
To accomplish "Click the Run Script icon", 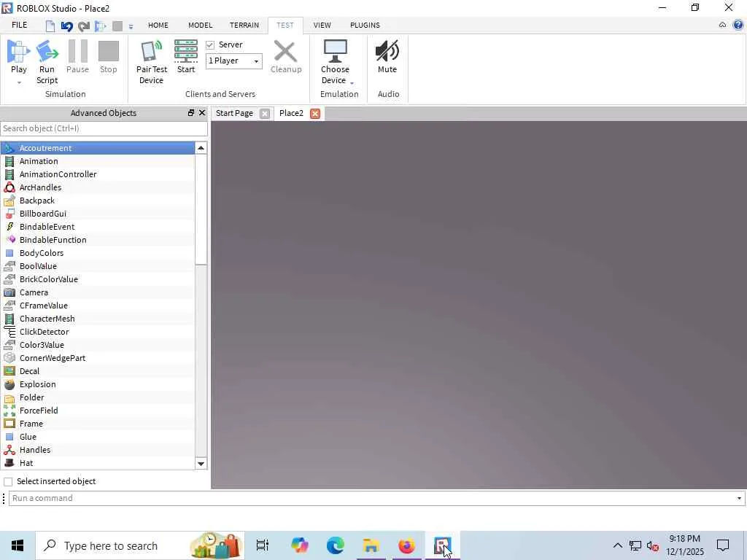I will (47, 52).
